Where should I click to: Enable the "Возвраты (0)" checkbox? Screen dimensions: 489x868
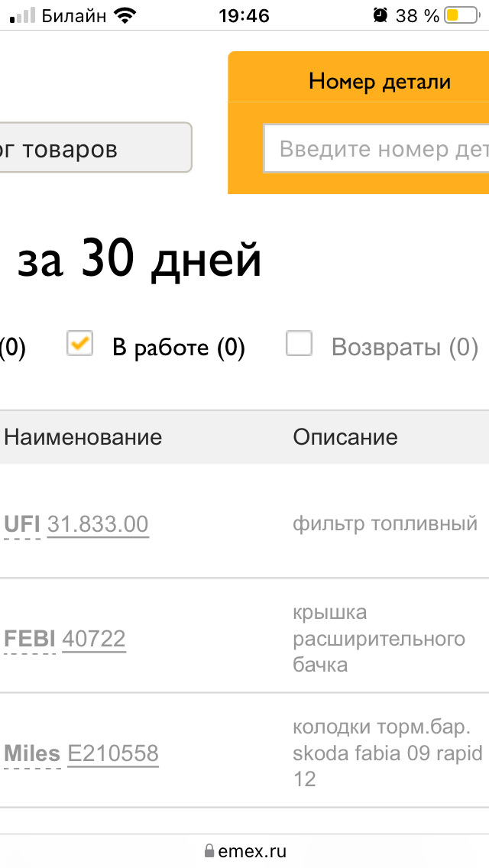coord(299,343)
